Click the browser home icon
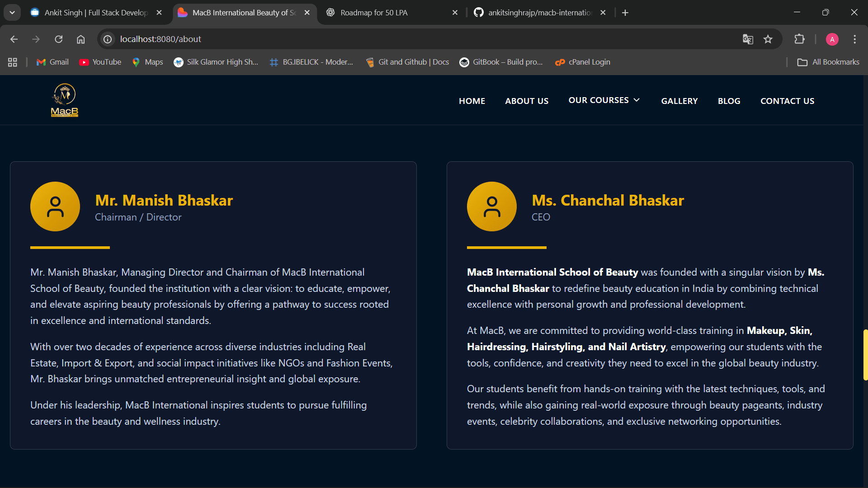This screenshot has width=868, height=488. [80, 39]
